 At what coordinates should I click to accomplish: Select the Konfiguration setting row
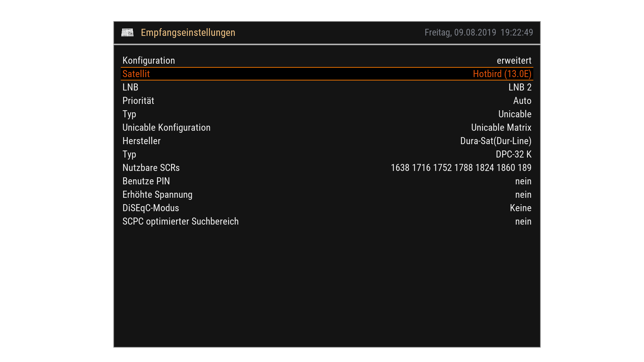point(149,61)
